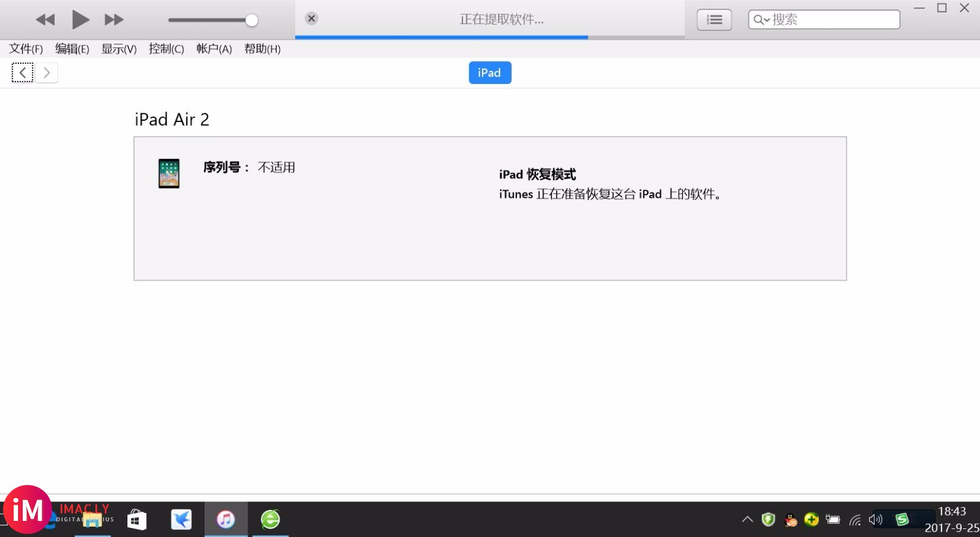The width and height of the screenshot is (980, 537).
Task: Click the volume slider knob
Action: [251, 20]
